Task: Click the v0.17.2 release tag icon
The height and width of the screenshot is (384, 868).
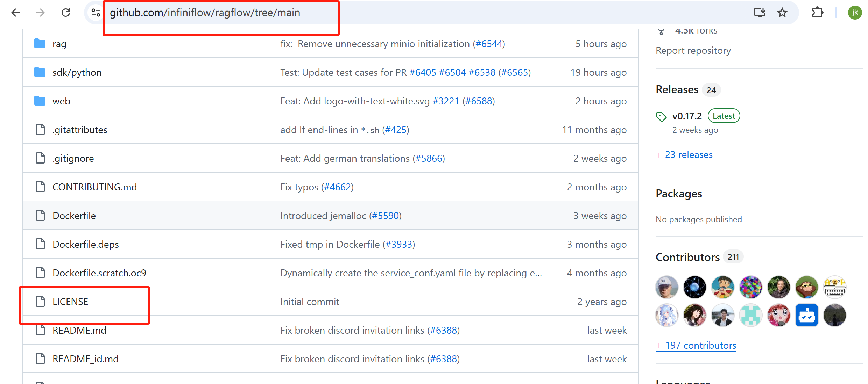Action: pyautogui.click(x=661, y=117)
